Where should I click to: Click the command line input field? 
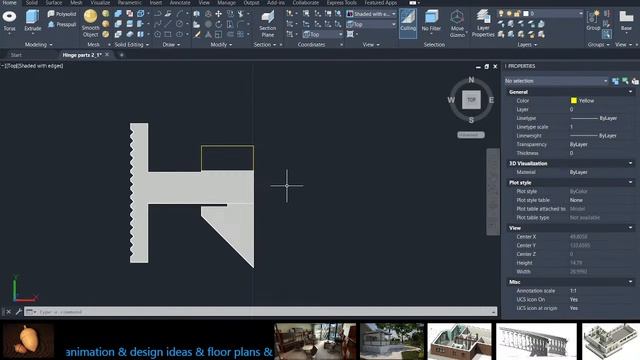(x=260, y=312)
